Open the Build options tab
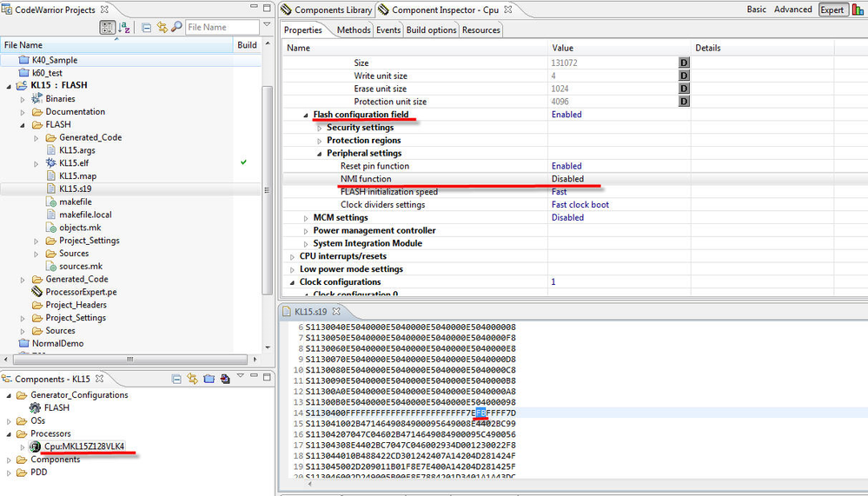Image resolution: width=868 pixels, height=496 pixels. click(431, 30)
